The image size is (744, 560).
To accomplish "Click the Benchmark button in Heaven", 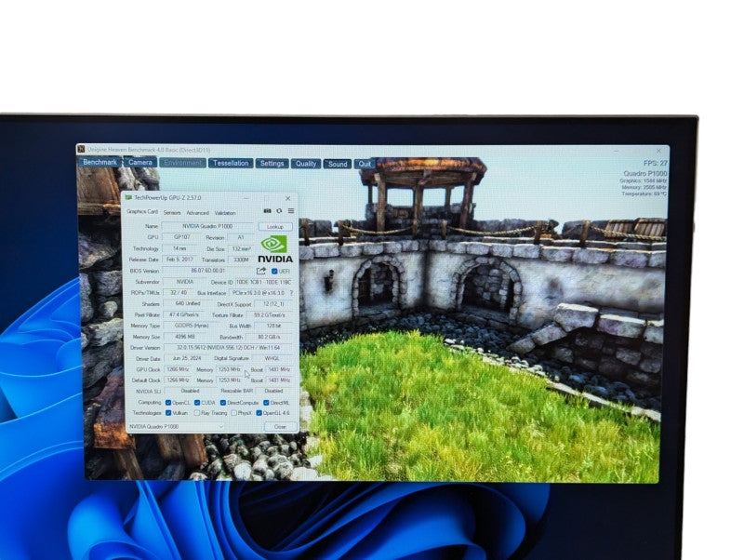I will [x=100, y=162].
